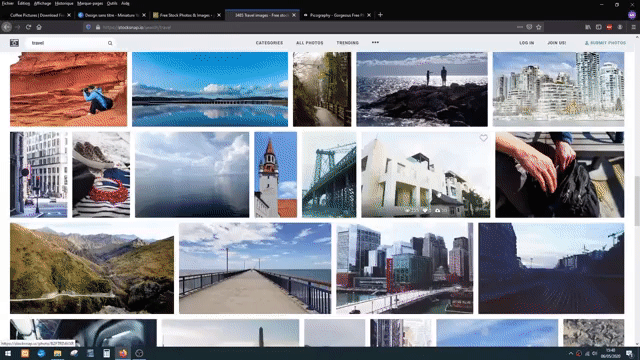Image resolution: width=640 pixels, height=360 pixels.
Task: Open the clock tower with red roof photo
Action: tap(276, 174)
